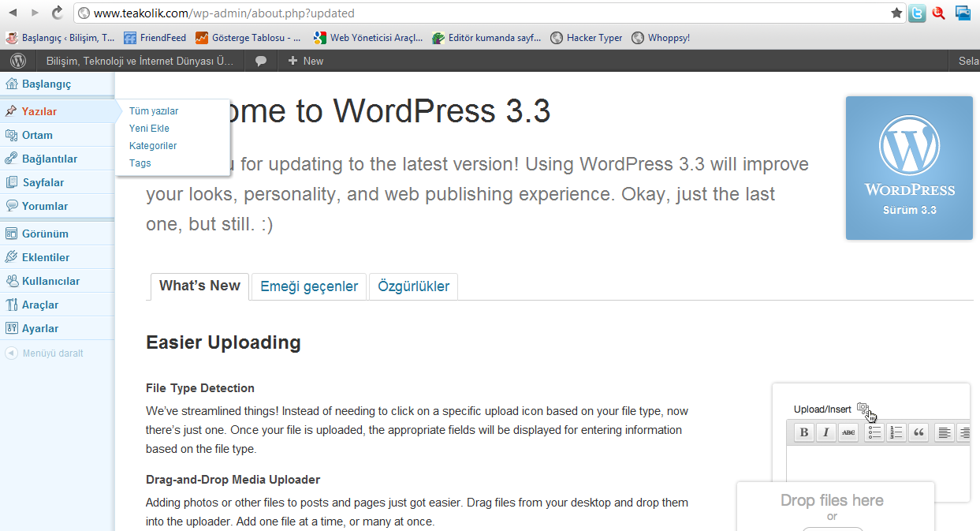Open the comments bubble in admin bar
The height and width of the screenshot is (531, 980).
261,61
